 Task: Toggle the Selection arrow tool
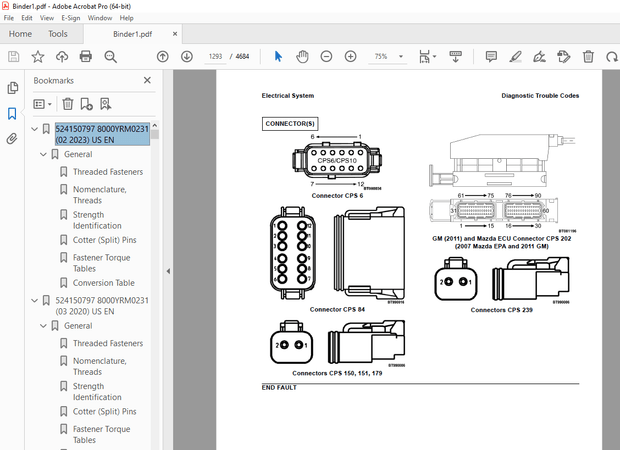tap(278, 56)
